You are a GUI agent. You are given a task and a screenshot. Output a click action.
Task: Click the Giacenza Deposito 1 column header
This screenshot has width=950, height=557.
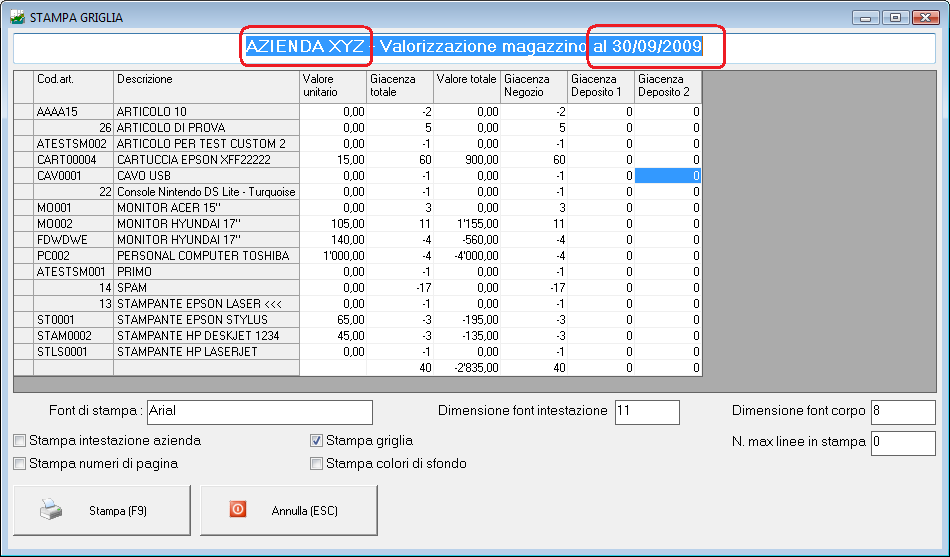pyautogui.click(x=601, y=87)
